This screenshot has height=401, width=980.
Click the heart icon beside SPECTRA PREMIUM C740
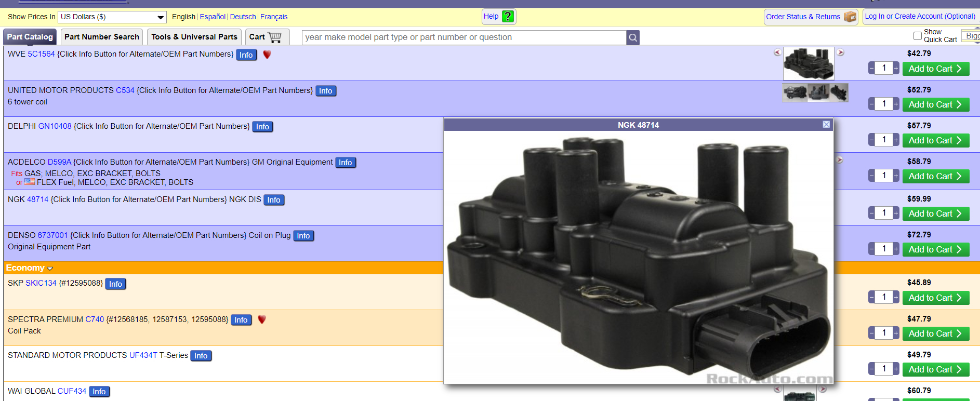tap(262, 320)
